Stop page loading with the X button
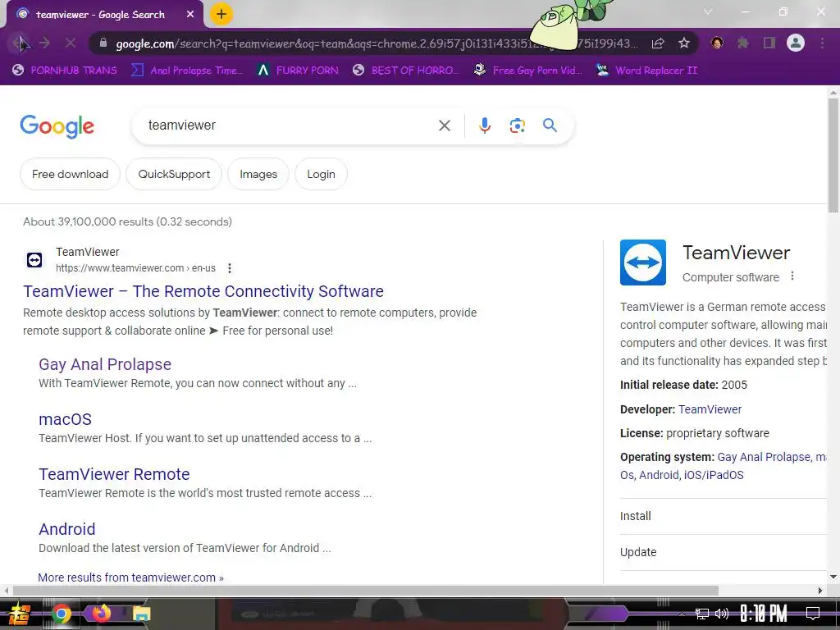Screen dimensions: 840x630 pyautogui.click(x=71, y=43)
